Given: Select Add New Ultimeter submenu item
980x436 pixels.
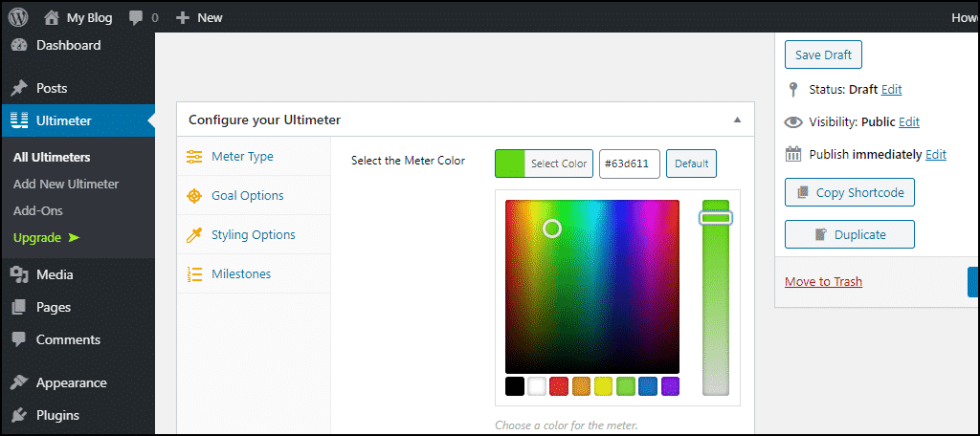Looking at the screenshot, I should coord(66,185).
